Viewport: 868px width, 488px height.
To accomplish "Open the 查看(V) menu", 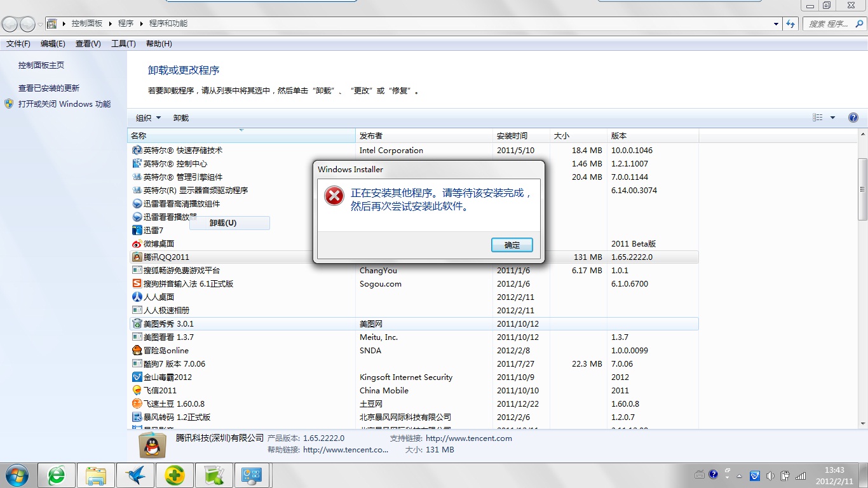I will click(88, 44).
